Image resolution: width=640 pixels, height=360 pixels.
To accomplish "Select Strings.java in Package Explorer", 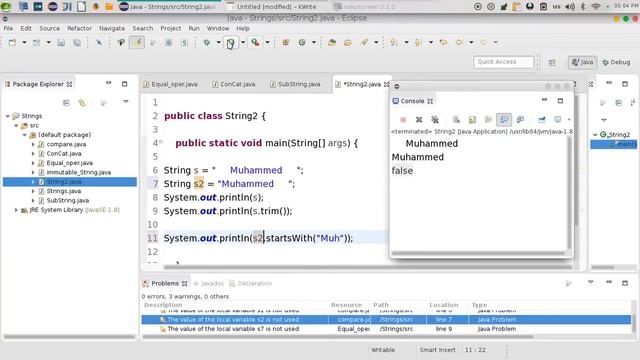I will [60, 191].
